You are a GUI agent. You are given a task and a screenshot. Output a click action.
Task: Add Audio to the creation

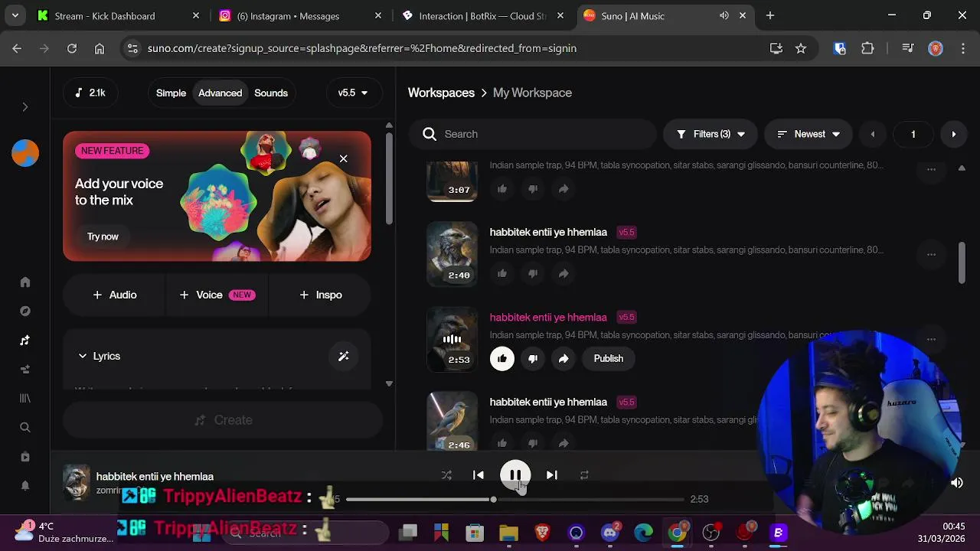point(114,295)
